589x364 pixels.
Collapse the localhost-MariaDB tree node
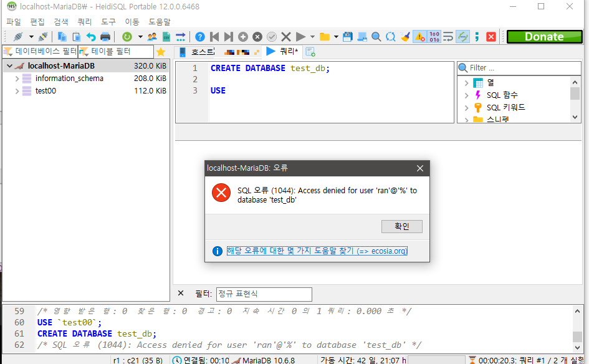(10, 66)
